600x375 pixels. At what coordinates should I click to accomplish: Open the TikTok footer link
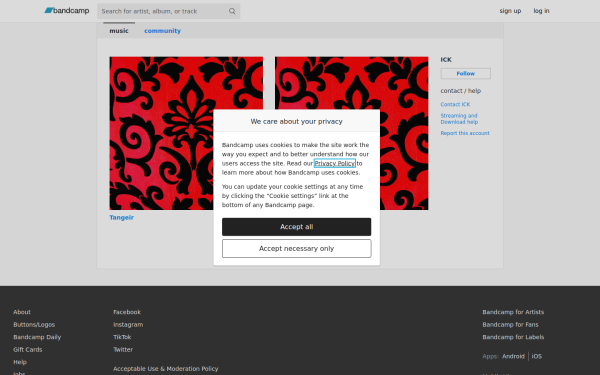pyautogui.click(x=122, y=337)
